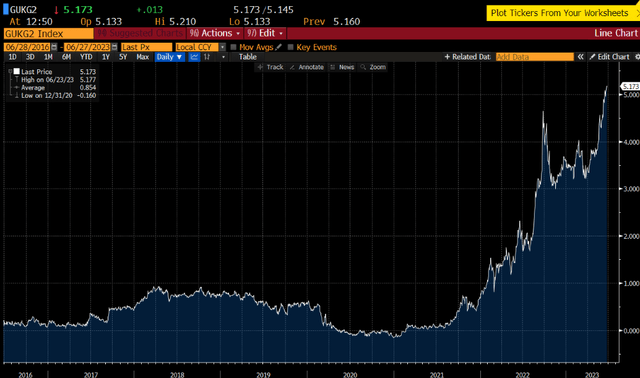Activate the Track crosshair tool
The height and width of the screenshot is (378, 640).
click(x=270, y=67)
